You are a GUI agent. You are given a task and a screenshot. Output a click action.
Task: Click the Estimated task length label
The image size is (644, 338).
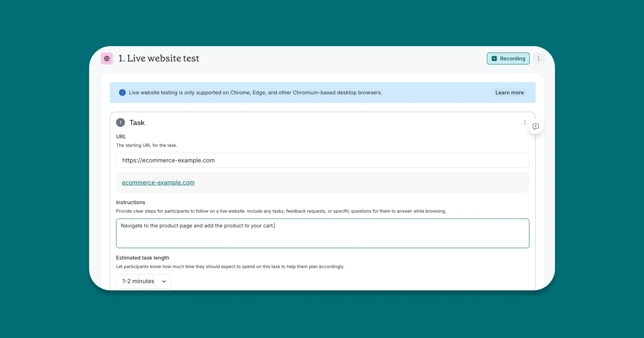142,258
